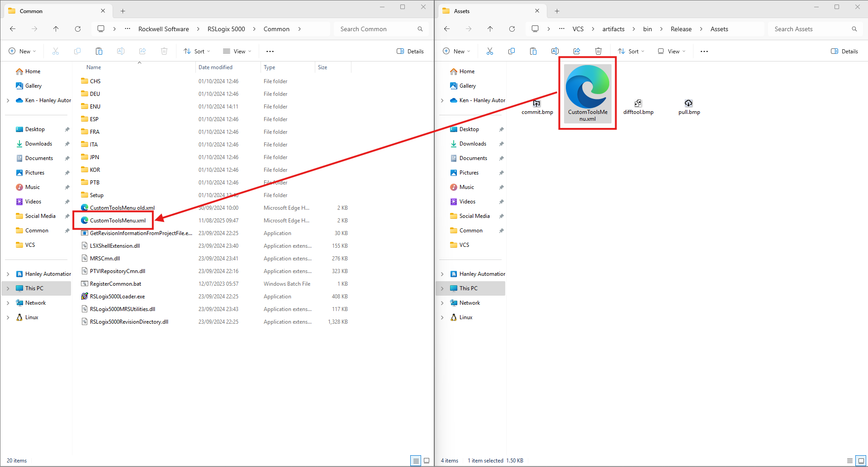The width and height of the screenshot is (868, 467).
Task: Select commit.bmp file icon
Action: click(537, 103)
